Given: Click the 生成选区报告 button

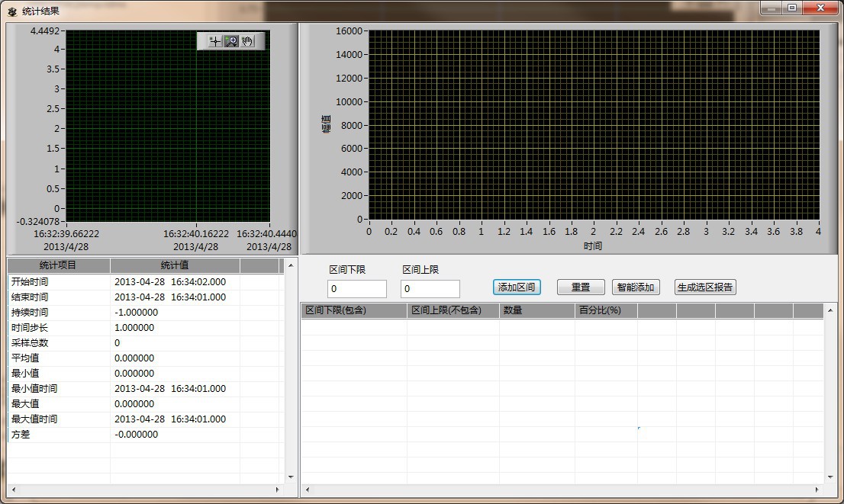Looking at the screenshot, I should click(x=705, y=287).
